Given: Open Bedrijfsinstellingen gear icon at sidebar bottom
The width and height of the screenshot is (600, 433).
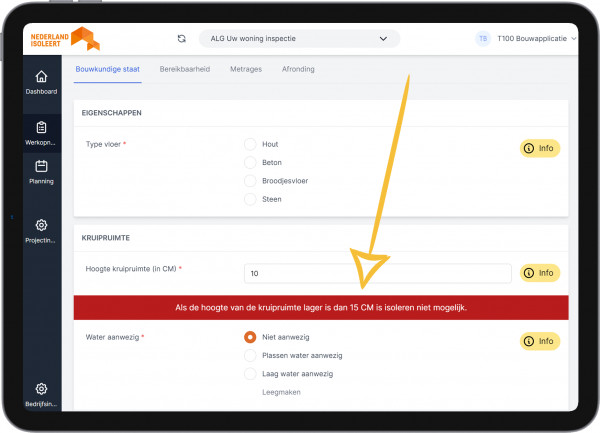Looking at the screenshot, I should [x=41, y=389].
